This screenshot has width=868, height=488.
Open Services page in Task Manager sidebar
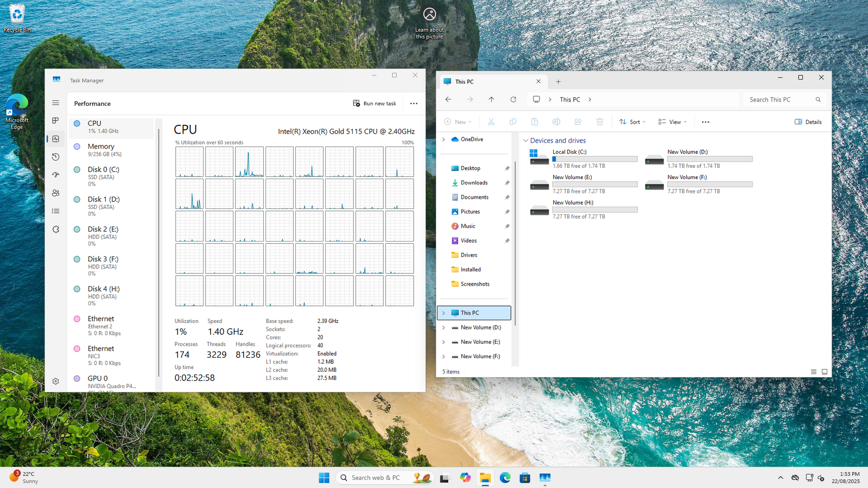[55, 229]
